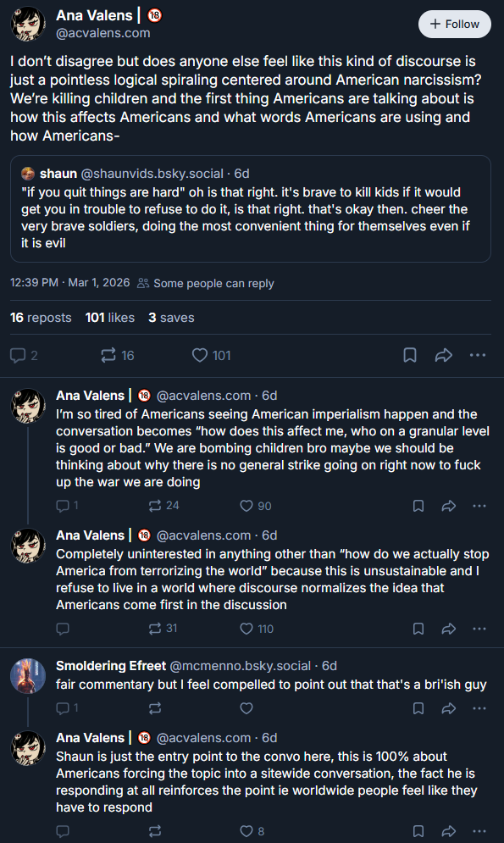Open more options on the 110-like reply
Screen dimensions: 504x843
(479, 629)
